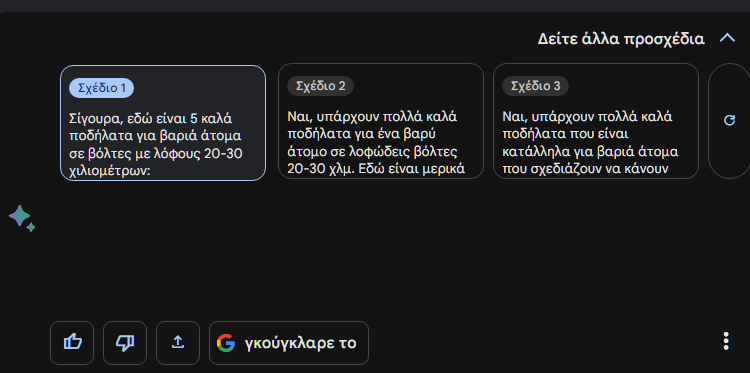The height and width of the screenshot is (373, 750).
Task: Click the text beginning Σίγουρα, εδώ είναι 5 καλά
Action: (156, 144)
